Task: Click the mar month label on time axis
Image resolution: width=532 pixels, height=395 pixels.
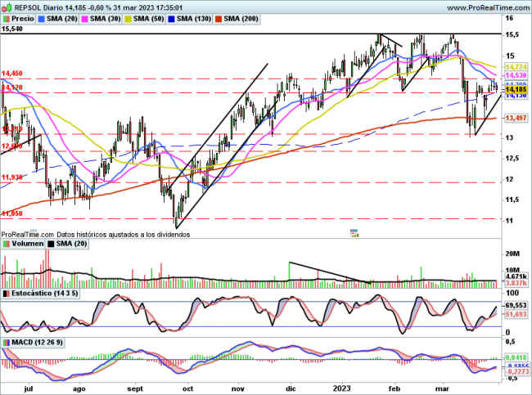Action: tap(442, 388)
